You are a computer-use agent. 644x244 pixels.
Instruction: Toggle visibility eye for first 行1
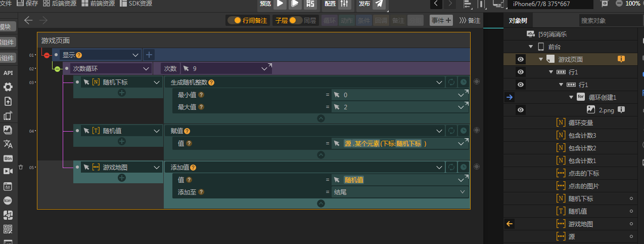[x=521, y=72]
